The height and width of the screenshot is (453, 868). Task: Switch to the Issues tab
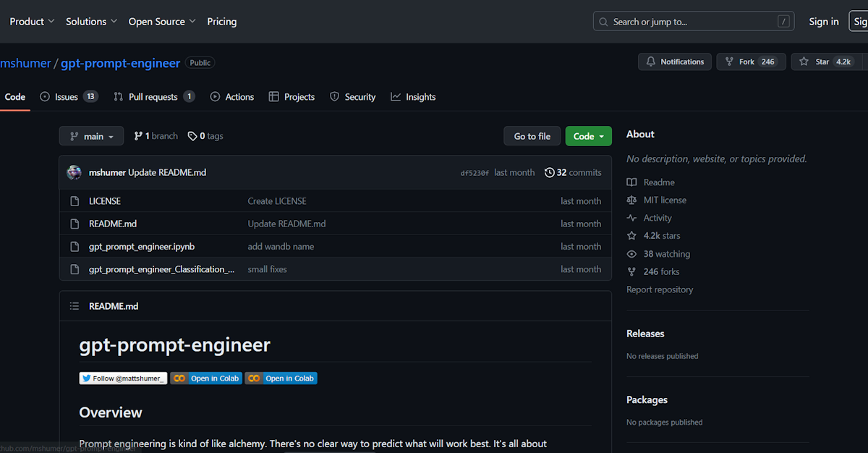(69, 97)
